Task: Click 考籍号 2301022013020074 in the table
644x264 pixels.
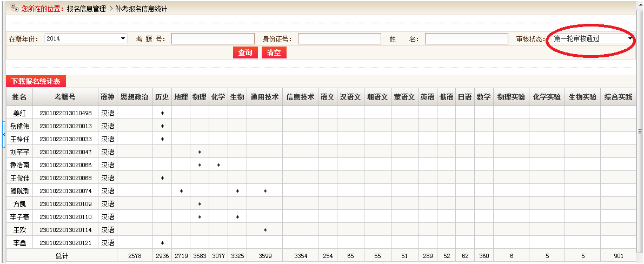Action: [65, 191]
